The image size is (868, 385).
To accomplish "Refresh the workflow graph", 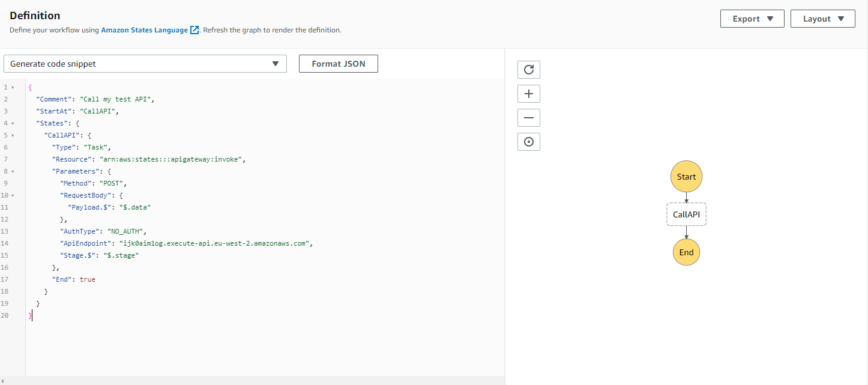I will (528, 69).
